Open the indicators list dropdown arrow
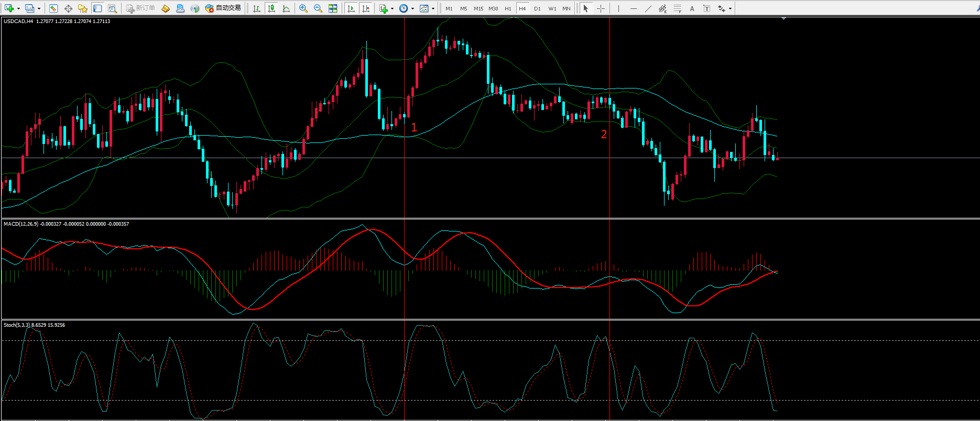The image size is (980, 421). (392, 8)
